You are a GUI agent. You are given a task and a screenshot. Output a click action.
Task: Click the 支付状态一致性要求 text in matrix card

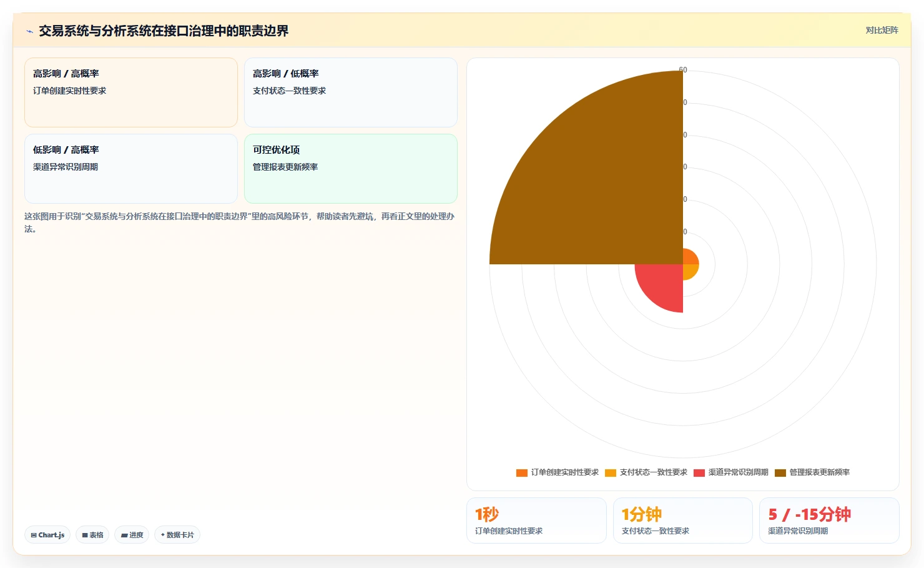(x=289, y=91)
